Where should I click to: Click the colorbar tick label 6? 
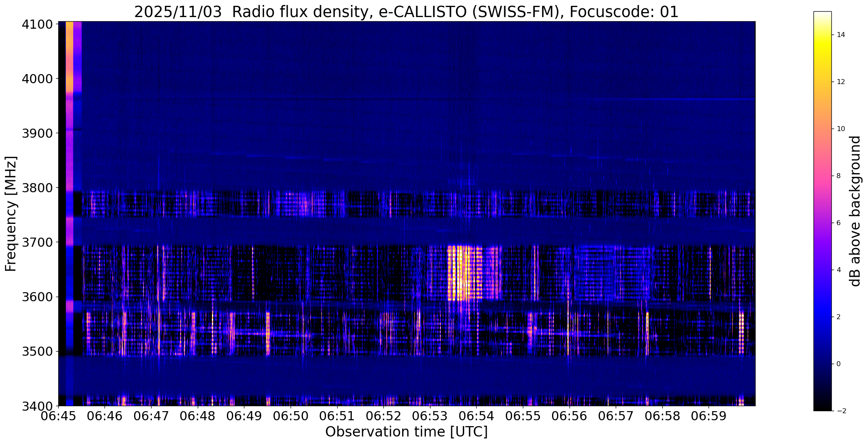[x=838, y=223]
